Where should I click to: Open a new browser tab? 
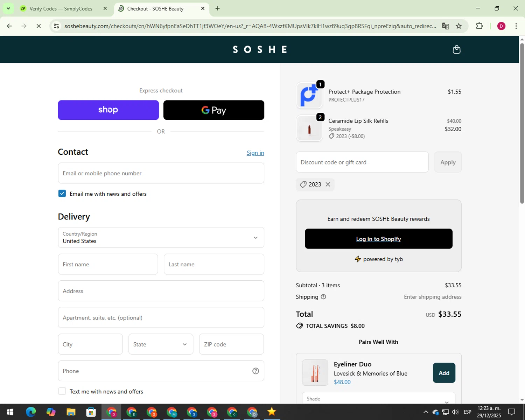pyautogui.click(x=218, y=8)
